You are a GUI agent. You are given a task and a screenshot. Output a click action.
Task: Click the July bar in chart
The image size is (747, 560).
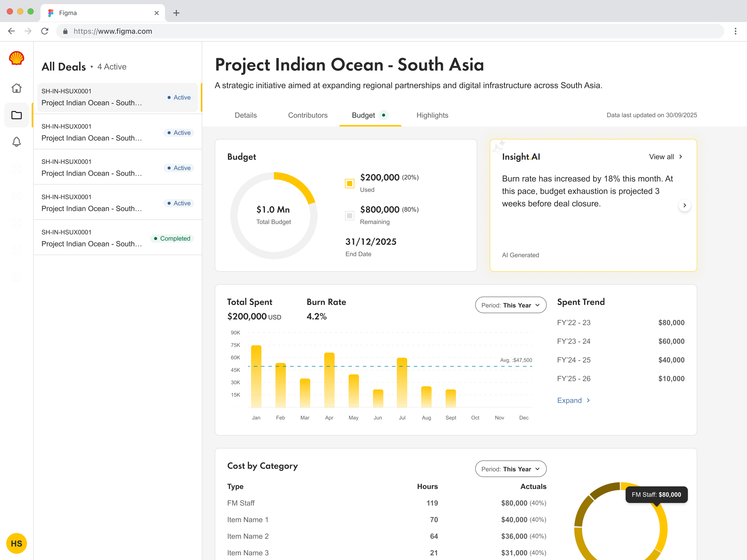pos(402,382)
